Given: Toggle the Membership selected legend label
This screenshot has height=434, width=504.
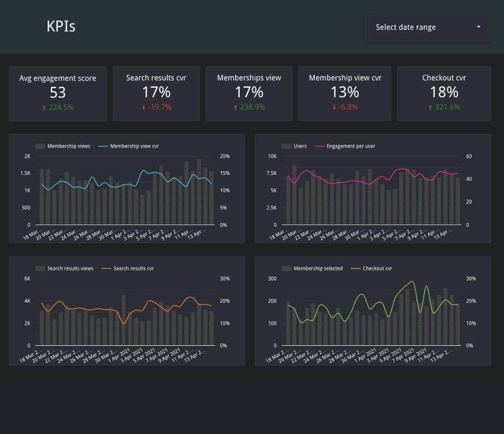Looking at the screenshot, I should coord(318,268).
